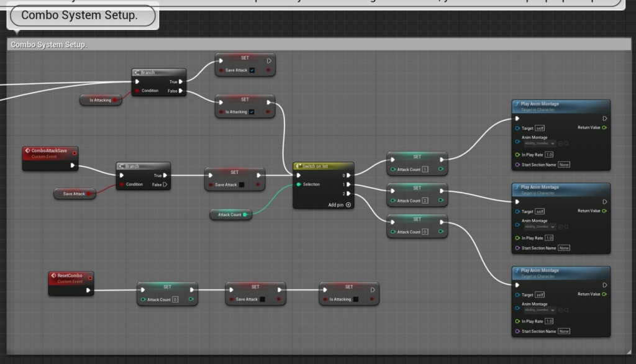Viewport: 636px width, 364px height.
Task: Click the red delegate pin on ResetCombo event
Action: pyautogui.click(x=90, y=278)
